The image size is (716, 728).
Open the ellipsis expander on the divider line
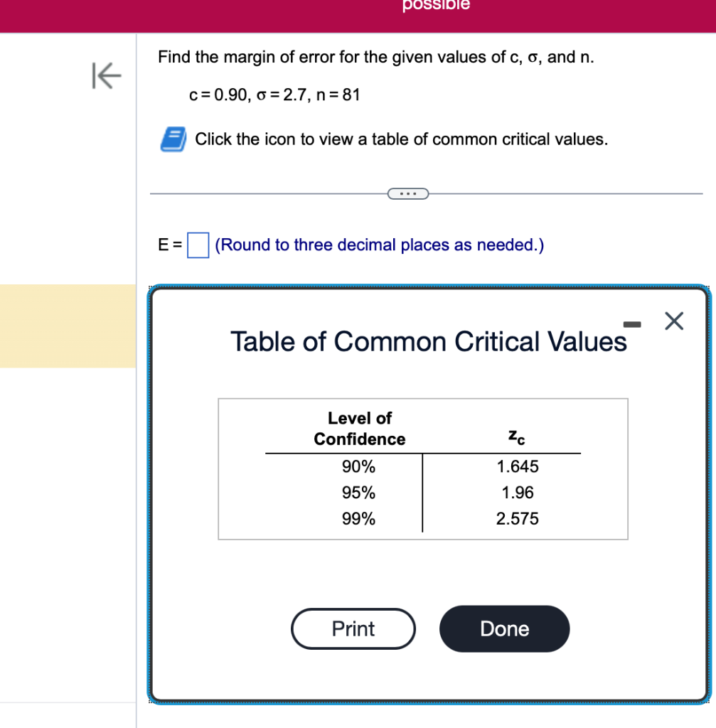tap(409, 193)
